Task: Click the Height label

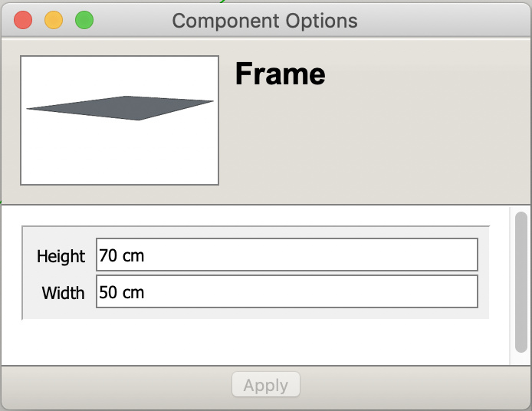Action: coord(61,256)
